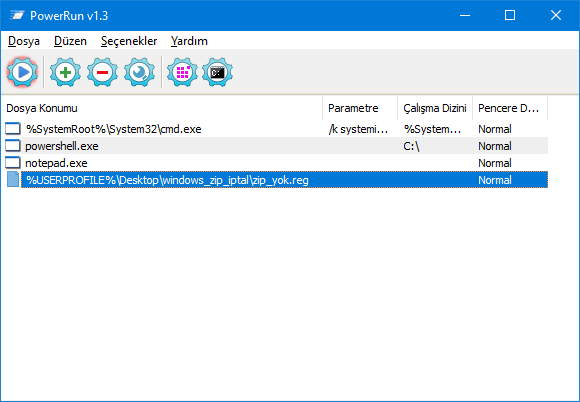Click 'Normal' in the zip_yok.reg row
Screen dimensions: 580x402
tap(495, 180)
